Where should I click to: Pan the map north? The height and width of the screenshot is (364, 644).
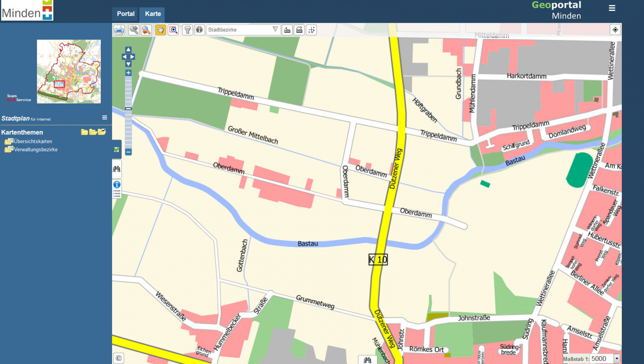(x=128, y=49)
